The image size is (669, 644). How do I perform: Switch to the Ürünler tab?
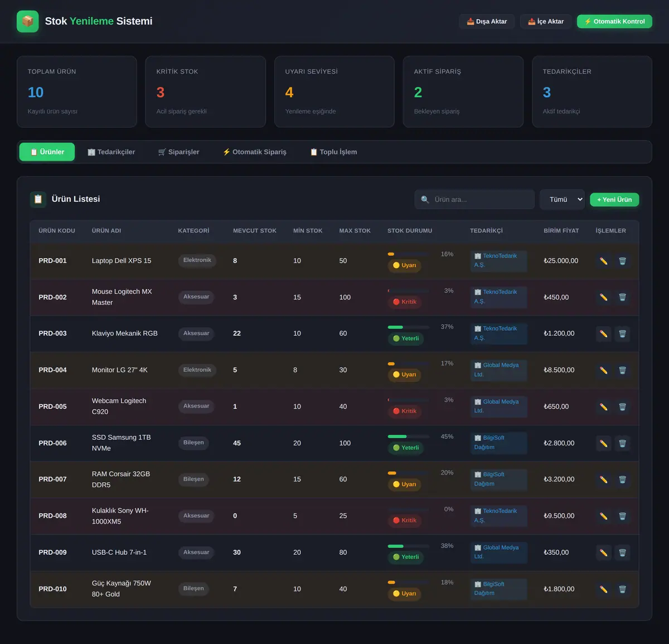(47, 152)
